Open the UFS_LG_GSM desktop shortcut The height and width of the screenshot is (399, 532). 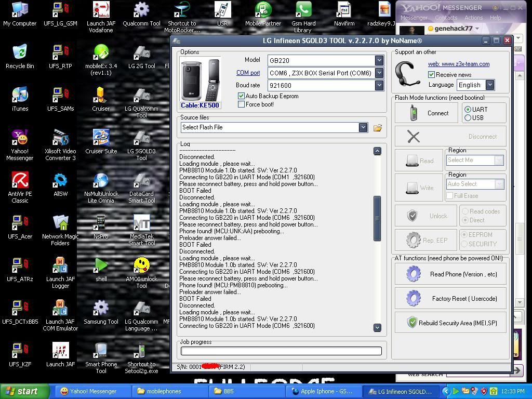(x=60, y=14)
